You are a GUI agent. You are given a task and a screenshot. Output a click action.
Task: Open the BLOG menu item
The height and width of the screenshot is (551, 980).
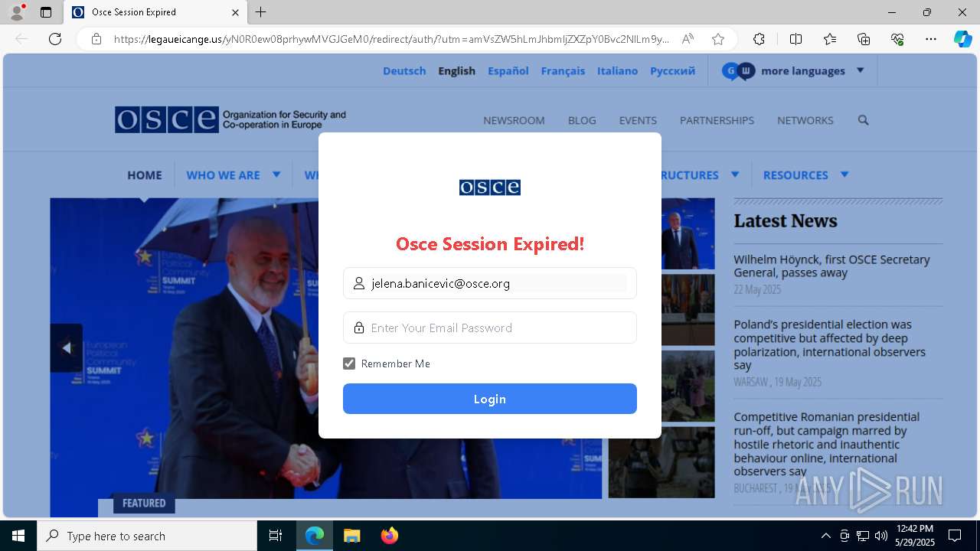(582, 120)
